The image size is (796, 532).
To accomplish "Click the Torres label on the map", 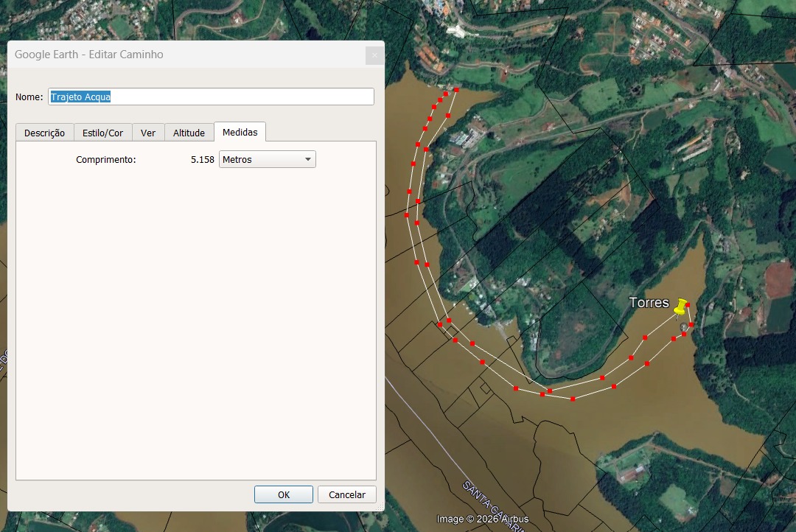I will point(649,303).
